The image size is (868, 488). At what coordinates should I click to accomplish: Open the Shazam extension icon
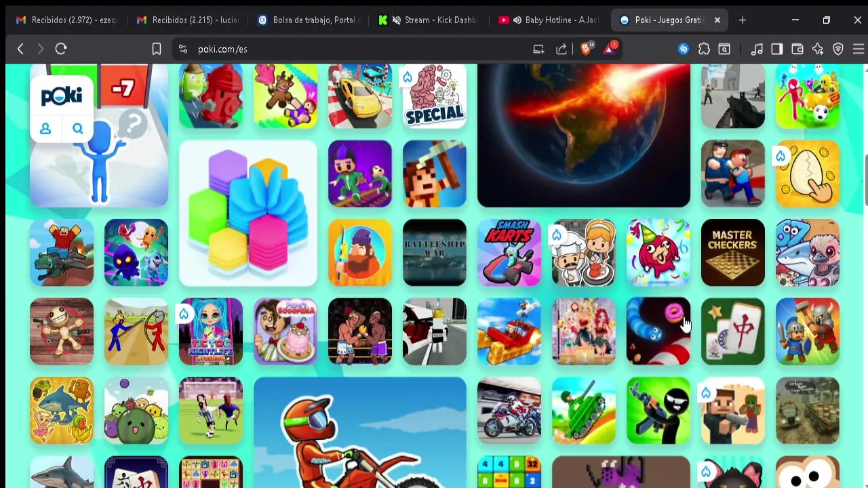pos(684,49)
